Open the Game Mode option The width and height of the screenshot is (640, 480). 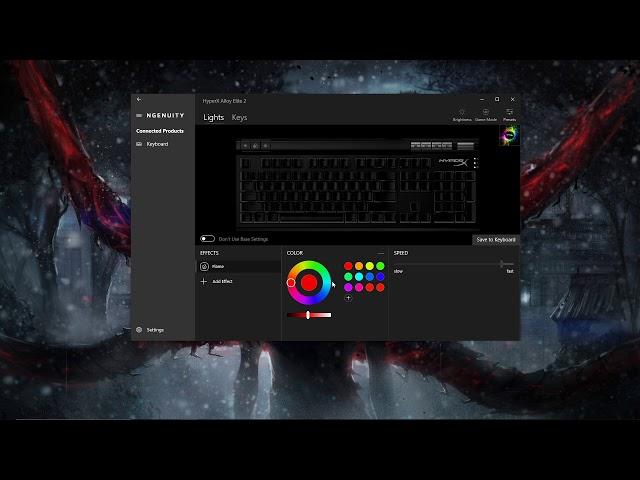click(486, 115)
